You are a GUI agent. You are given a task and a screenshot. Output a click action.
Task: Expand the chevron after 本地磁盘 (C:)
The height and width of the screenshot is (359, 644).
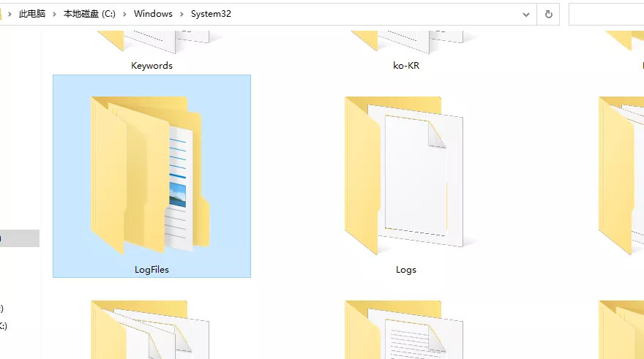124,15
